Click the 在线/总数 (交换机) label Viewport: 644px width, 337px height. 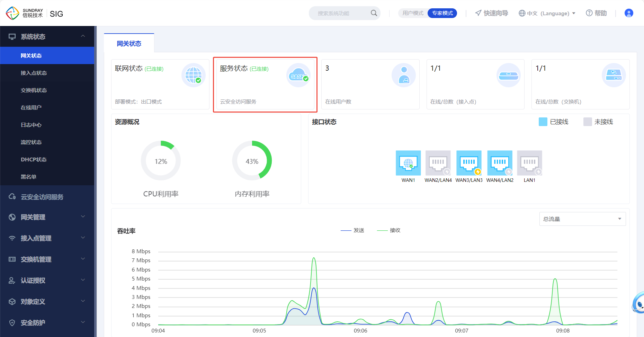[558, 101]
